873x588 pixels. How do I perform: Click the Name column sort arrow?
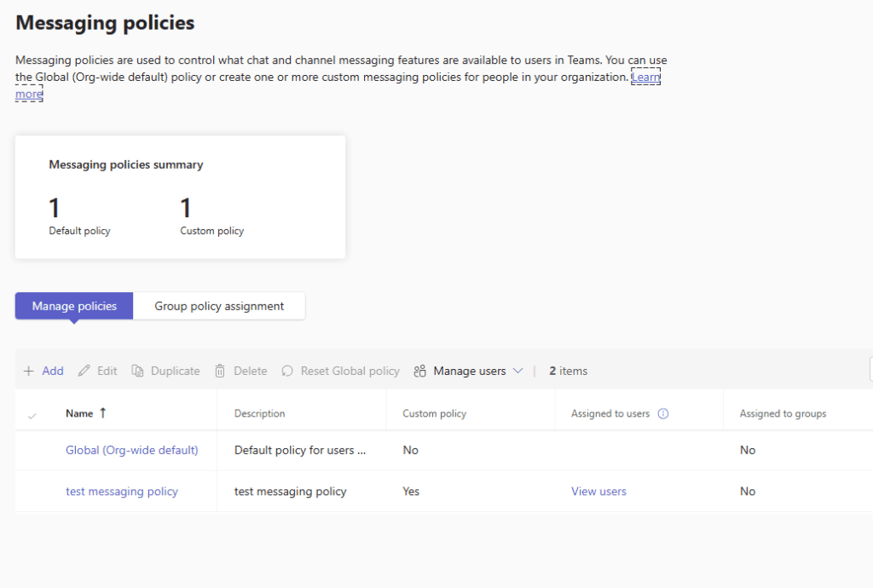click(103, 413)
